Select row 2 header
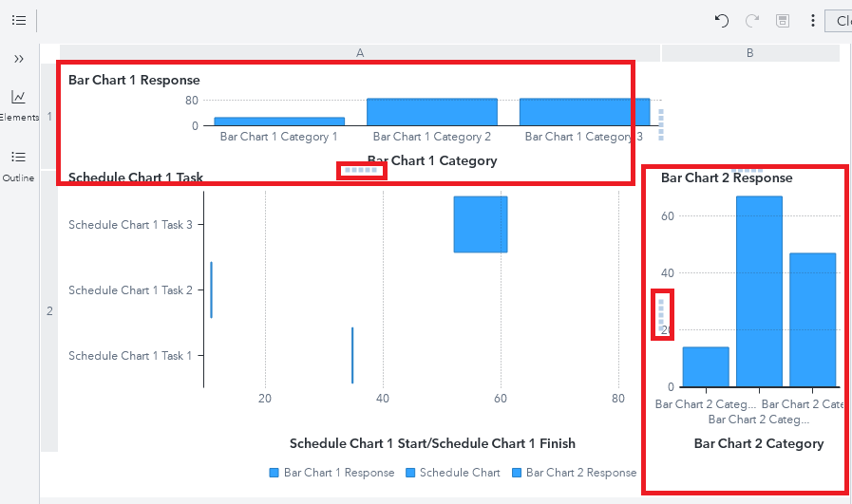This screenshot has width=852, height=504. [49, 310]
